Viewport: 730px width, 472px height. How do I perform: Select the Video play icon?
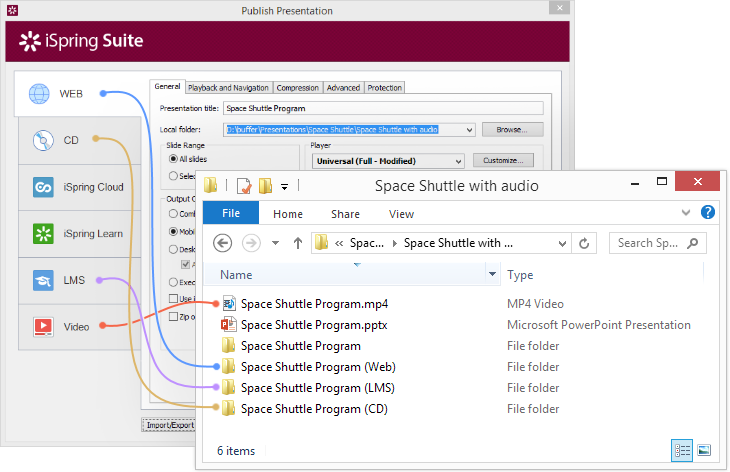point(43,327)
